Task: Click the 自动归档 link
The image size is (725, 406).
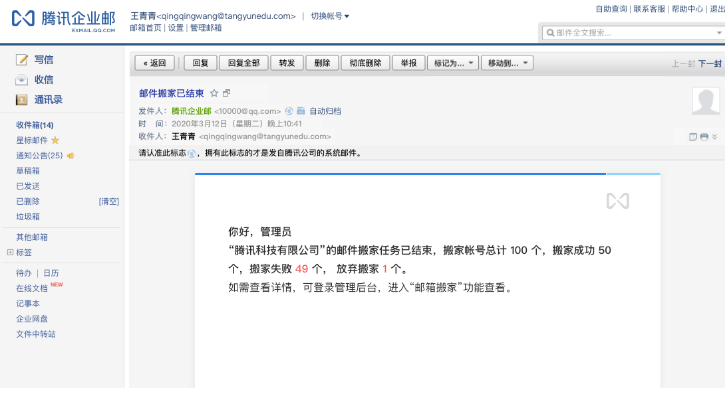Action: [x=325, y=111]
